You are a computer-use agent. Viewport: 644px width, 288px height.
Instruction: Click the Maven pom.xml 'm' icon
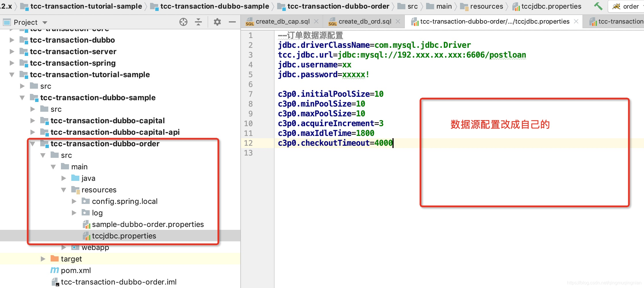55,270
